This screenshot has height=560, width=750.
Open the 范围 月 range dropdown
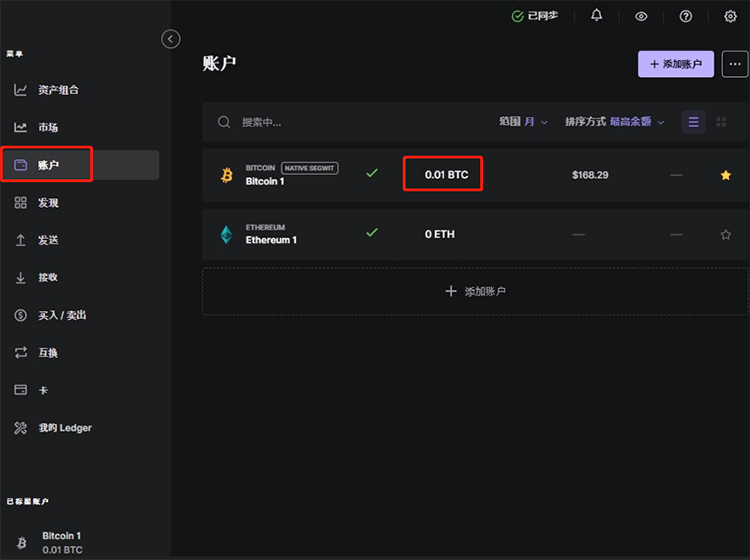tap(524, 122)
